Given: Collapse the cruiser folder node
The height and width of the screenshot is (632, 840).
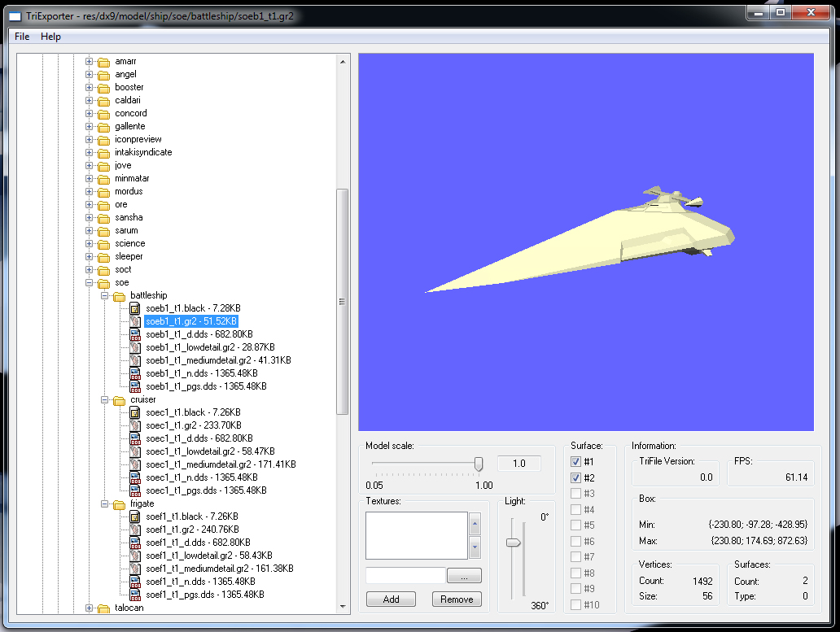Looking at the screenshot, I should [x=104, y=399].
